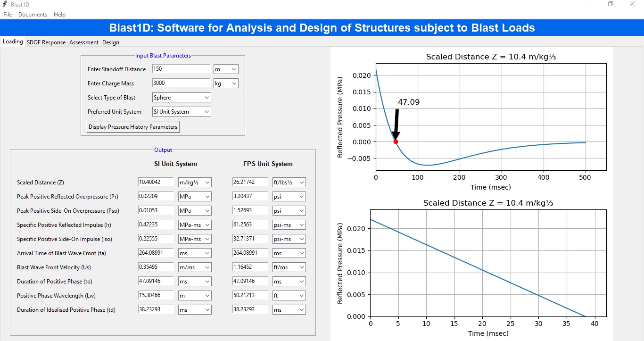
Task: Open the Type of Blast dropdown
Action: tap(182, 98)
